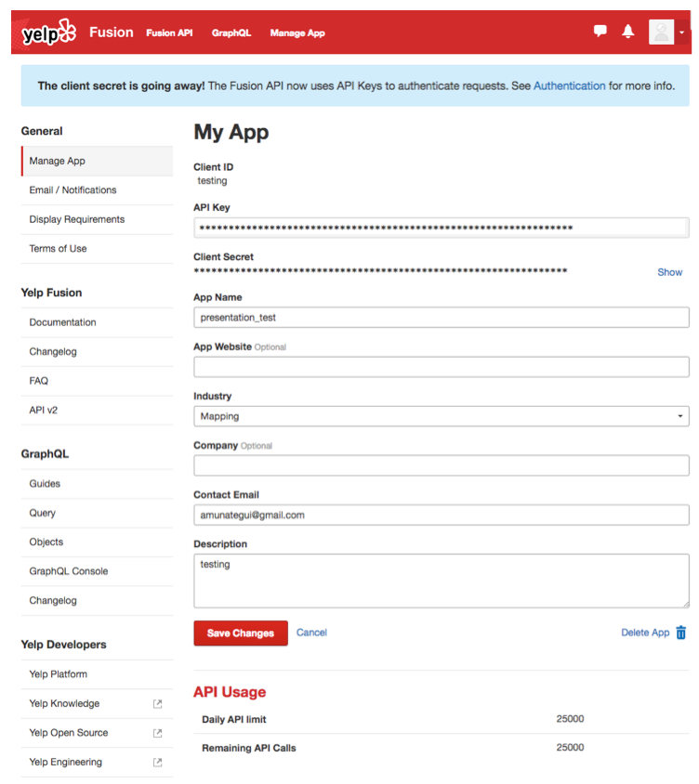Click the Daily API limit value 25000
699x784 pixels.
pos(570,719)
